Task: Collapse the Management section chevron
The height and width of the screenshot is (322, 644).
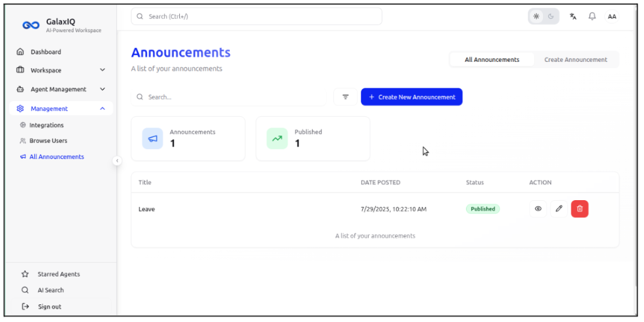Action: point(103,109)
